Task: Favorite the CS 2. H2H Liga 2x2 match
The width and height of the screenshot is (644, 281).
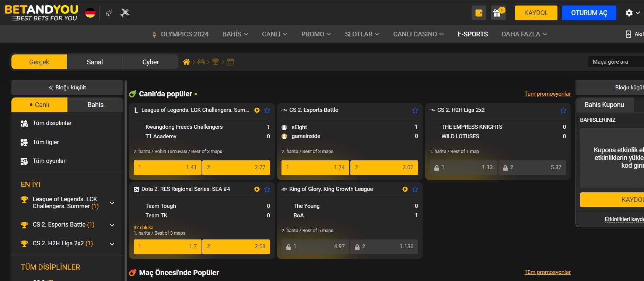Action: pos(563,110)
